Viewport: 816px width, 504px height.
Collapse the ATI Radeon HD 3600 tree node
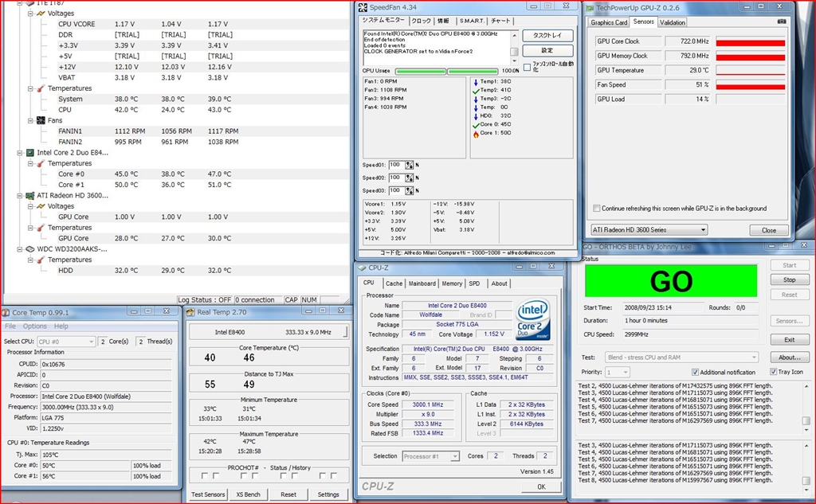(x=19, y=195)
